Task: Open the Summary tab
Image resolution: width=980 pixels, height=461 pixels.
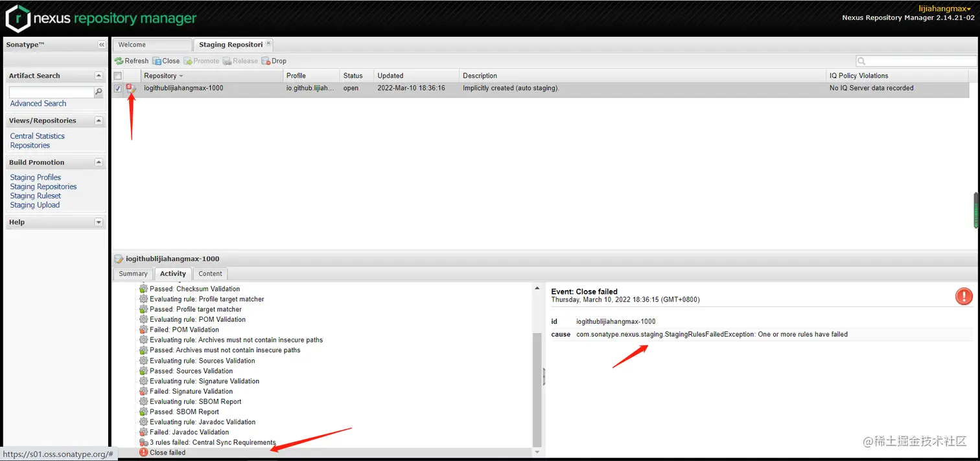Action: [134, 274]
